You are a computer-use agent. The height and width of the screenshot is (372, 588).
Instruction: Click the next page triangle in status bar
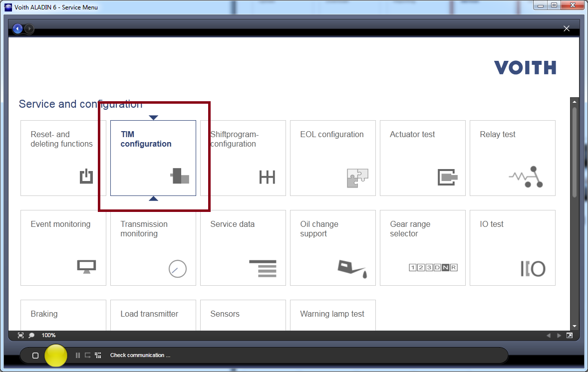(559, 335)
